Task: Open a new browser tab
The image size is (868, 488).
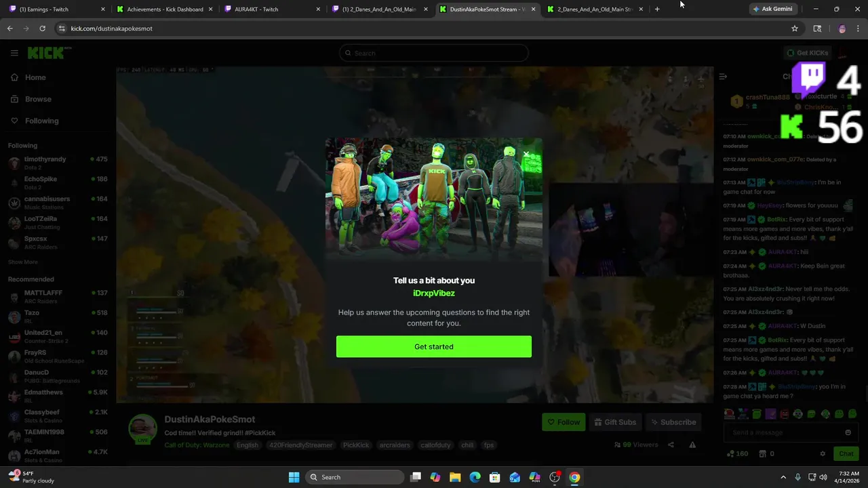Action: coord(657,9)
